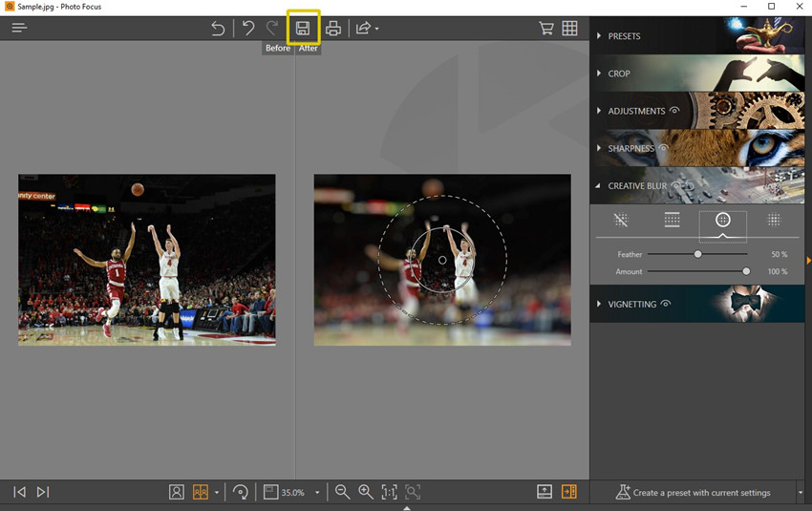812x511 pixels.
Task: Click the Amount 100 % value
Action: point(778,271)
